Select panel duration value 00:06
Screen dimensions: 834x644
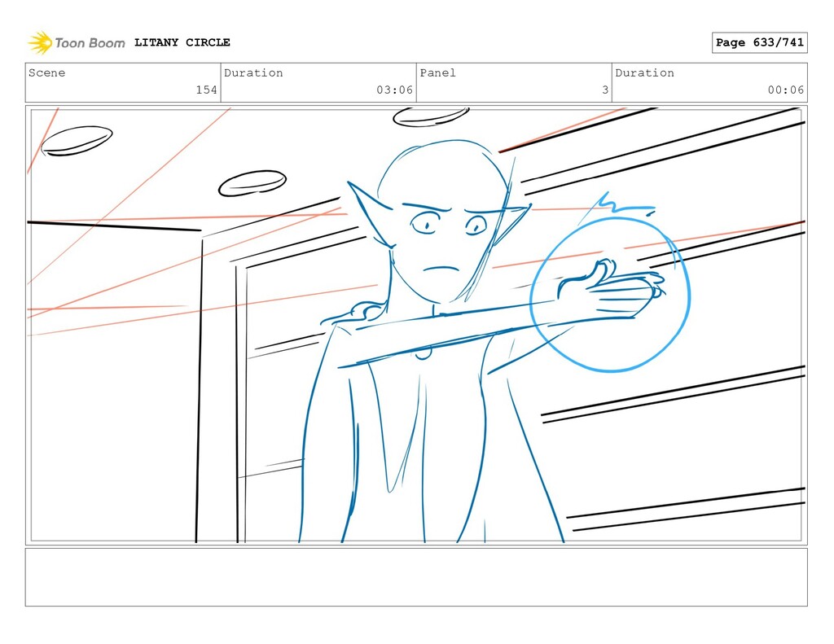point(786,90)
